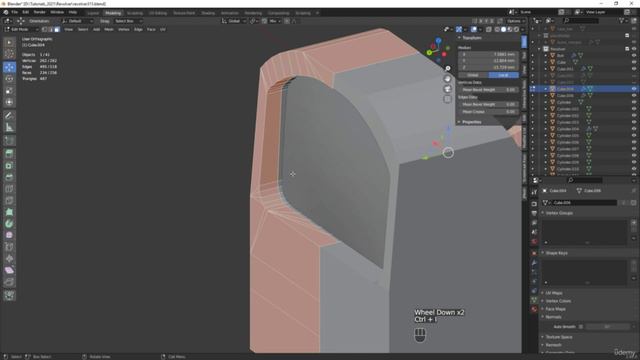
Task: Open the Render menu
Action: pos(39,12)
